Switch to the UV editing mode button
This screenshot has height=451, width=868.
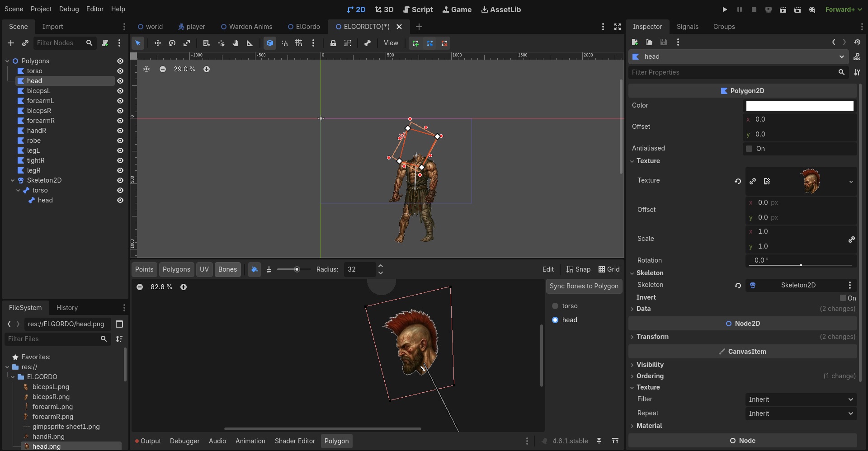click(204, 269)
